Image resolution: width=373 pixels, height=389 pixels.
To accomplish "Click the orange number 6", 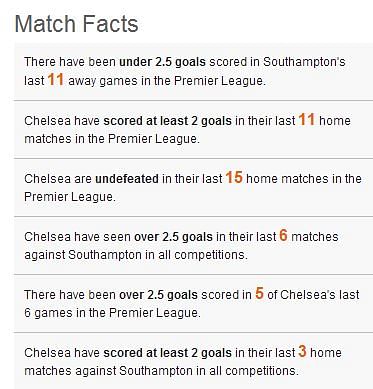I will pos(283,235).
